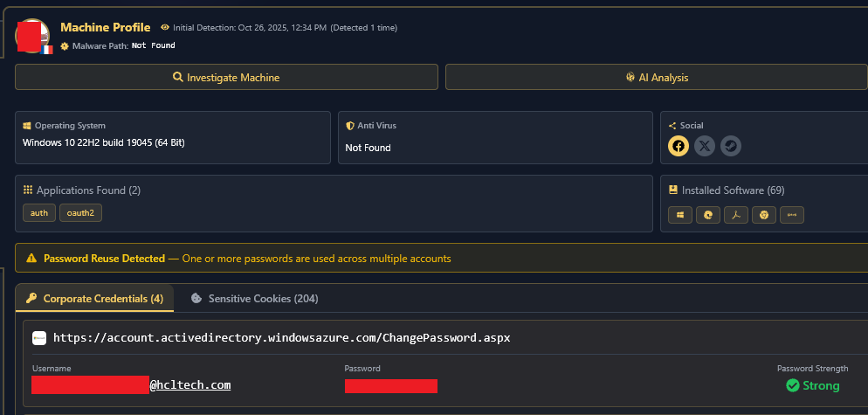Image resolution: width=868 pixels, height=415 pixels.
Task: Click the redacted password field
Action: pos(391,385)
